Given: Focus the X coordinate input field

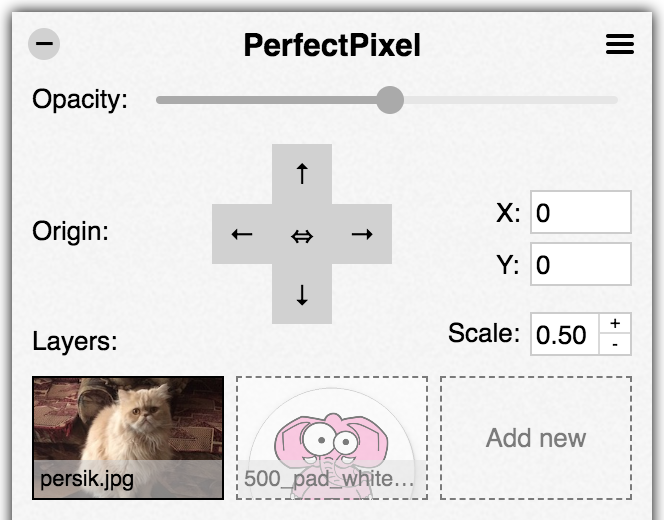Looking at the screenshot, I should [581, 212].
